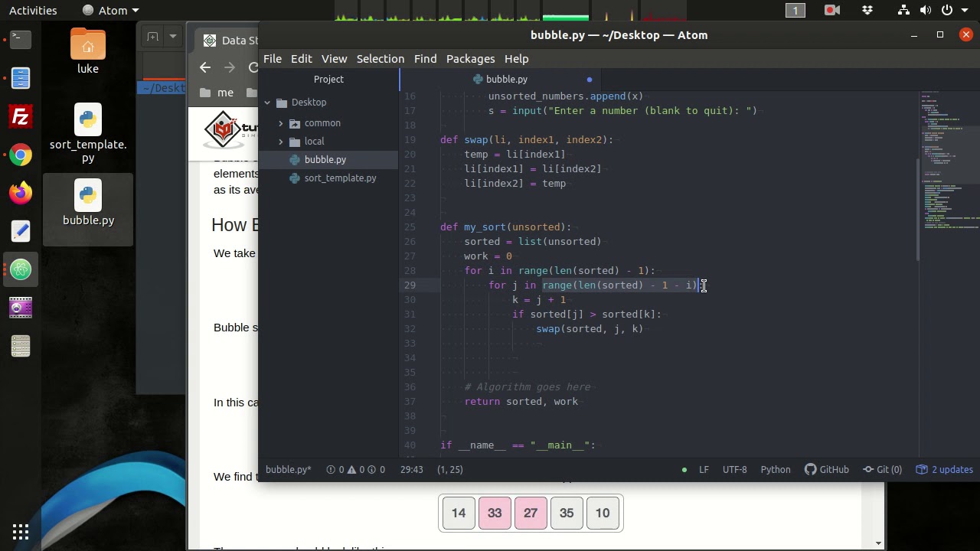Open the Dropbox tray icon
The image size is (980, 551).
[867, 10]
